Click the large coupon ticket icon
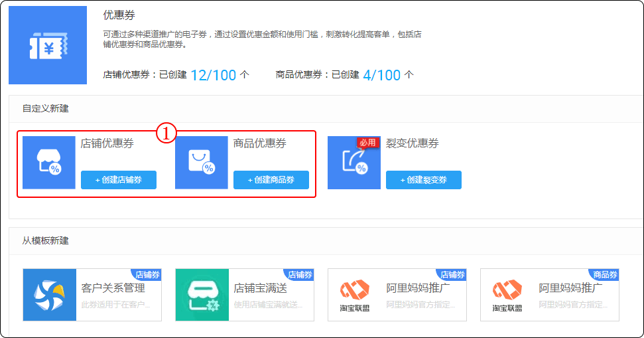Viewport: 644px width, 338px height. coord(48,44)
